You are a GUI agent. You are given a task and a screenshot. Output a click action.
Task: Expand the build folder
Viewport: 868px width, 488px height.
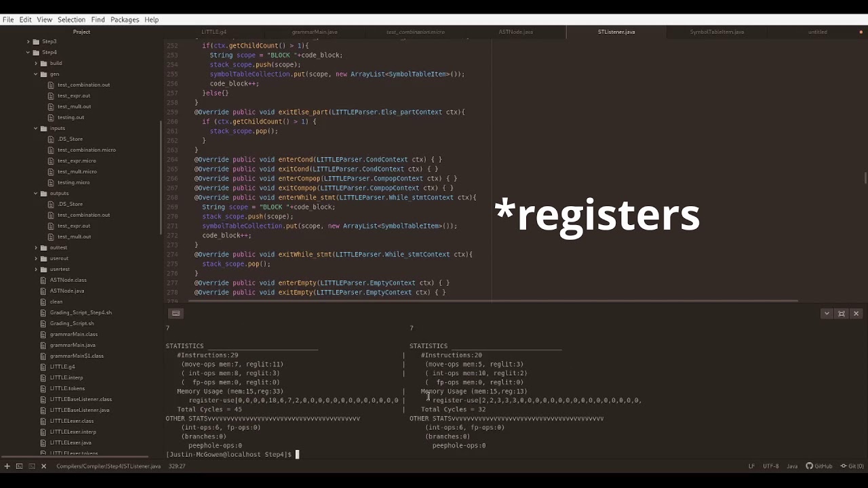36,63
